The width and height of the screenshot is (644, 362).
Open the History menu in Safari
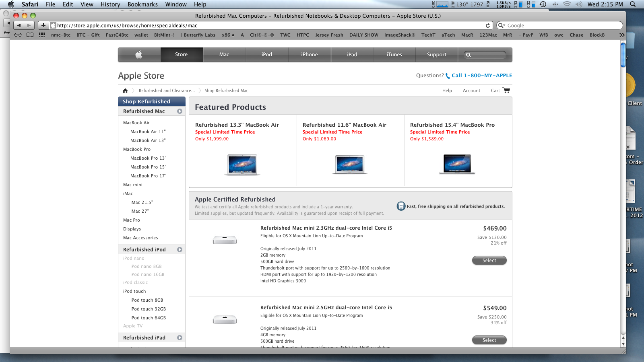click(110, 4)
